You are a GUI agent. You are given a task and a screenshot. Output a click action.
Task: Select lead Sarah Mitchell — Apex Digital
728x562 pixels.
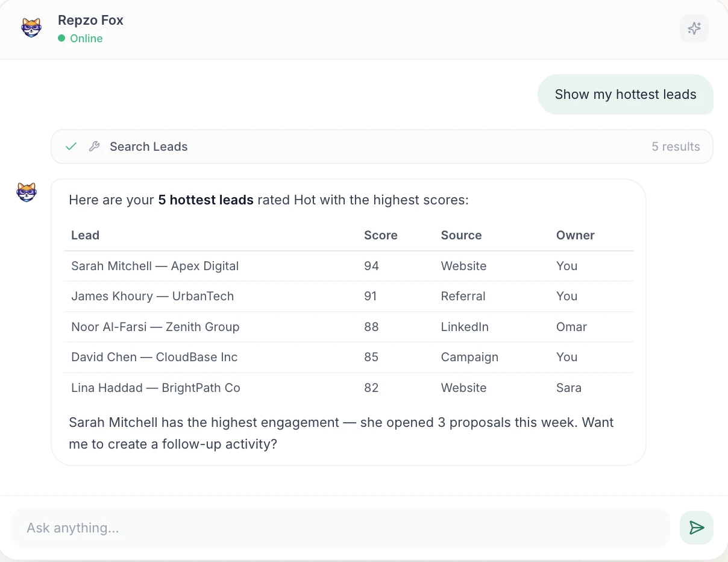coord(155,266)
